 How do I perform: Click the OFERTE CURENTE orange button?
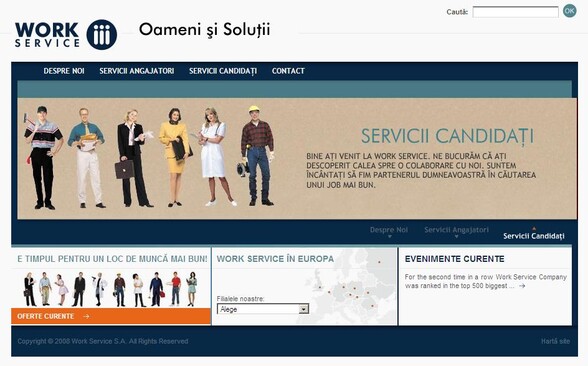point(111,316)
